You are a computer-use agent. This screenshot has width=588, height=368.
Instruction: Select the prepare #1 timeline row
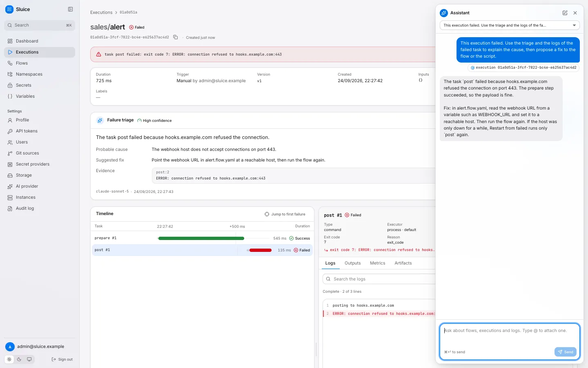click(x=202, y=238)
